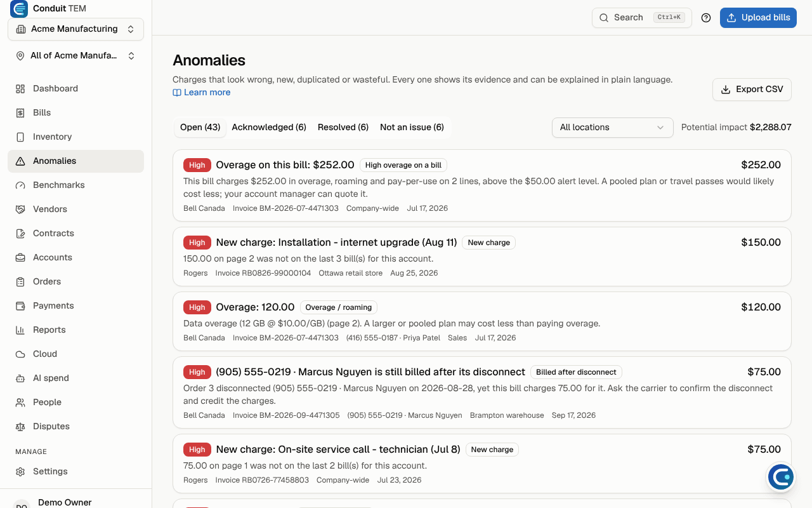Click the Inventory device icon

pyautogui.click(x=20, y=137)
